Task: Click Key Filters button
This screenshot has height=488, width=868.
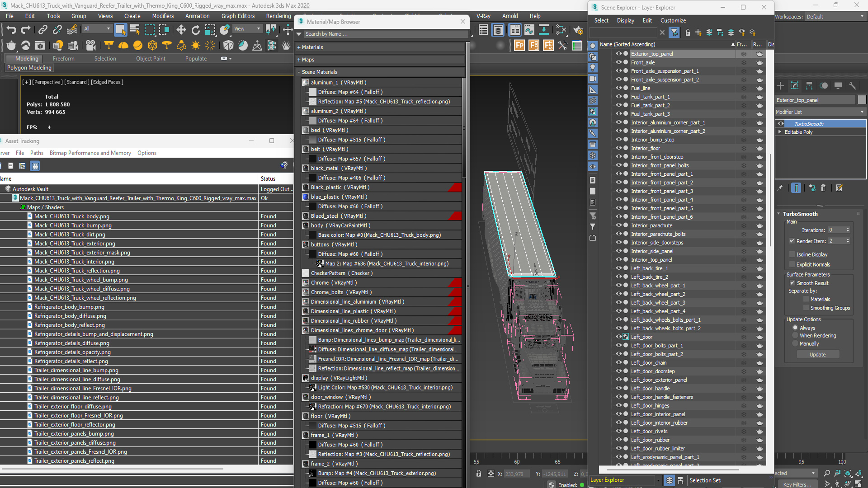Action: (797, 484)
